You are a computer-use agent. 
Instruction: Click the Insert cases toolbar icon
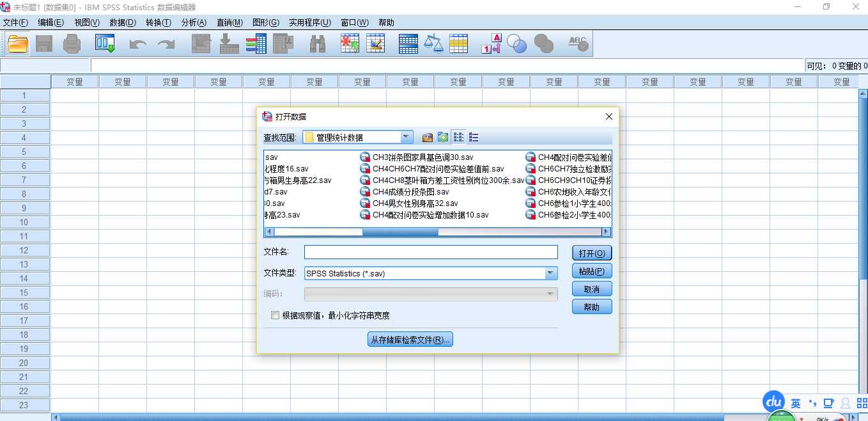point(350,44)
